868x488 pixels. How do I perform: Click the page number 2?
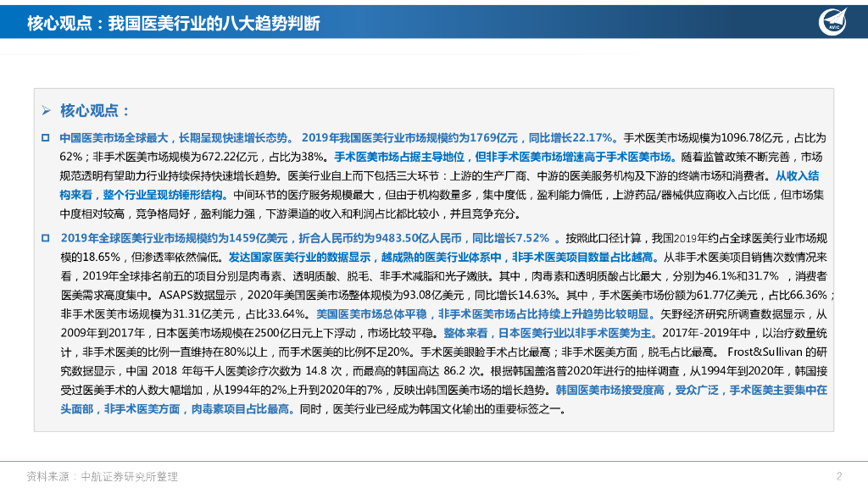tap(839, 476)
